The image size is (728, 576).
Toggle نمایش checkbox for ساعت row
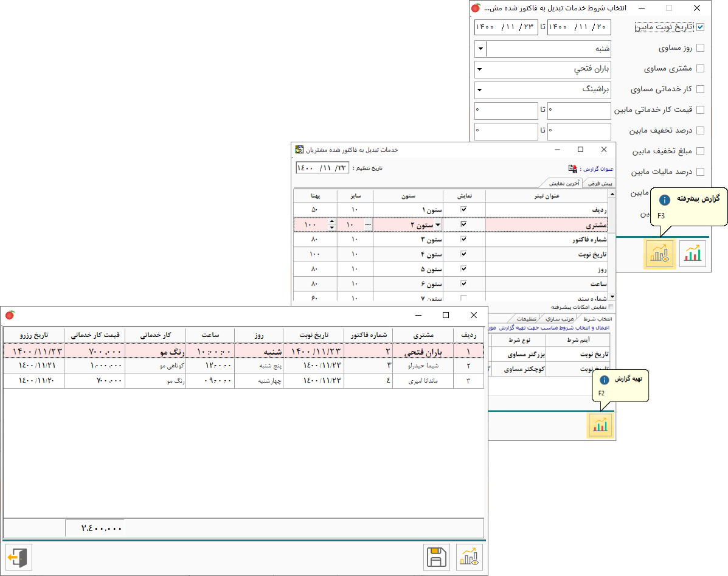pos(463,283)
